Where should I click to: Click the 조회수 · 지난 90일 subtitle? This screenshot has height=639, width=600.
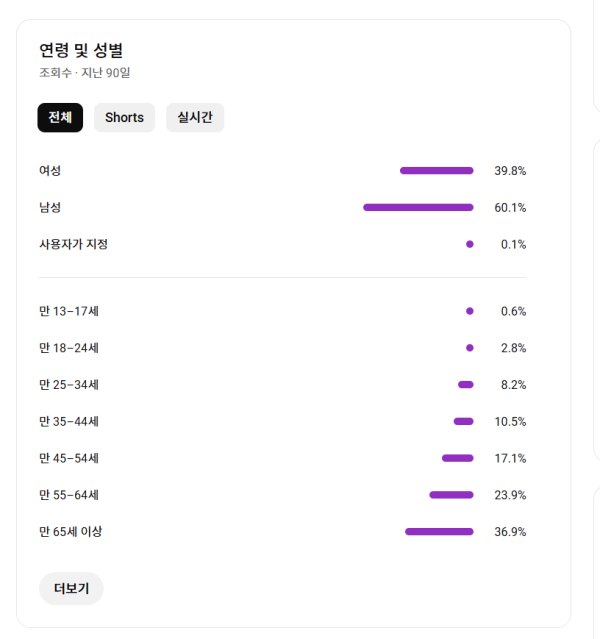(x=84, y=73)
